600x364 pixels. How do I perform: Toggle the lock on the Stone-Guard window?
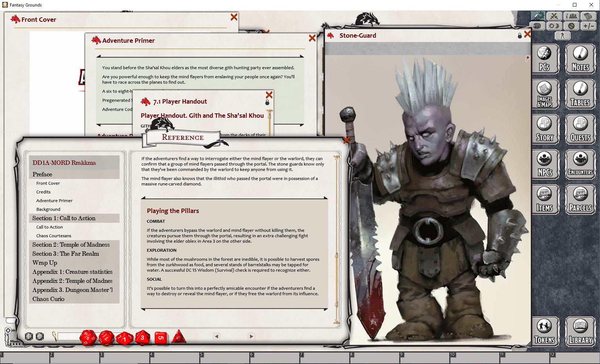pos(520,35)
